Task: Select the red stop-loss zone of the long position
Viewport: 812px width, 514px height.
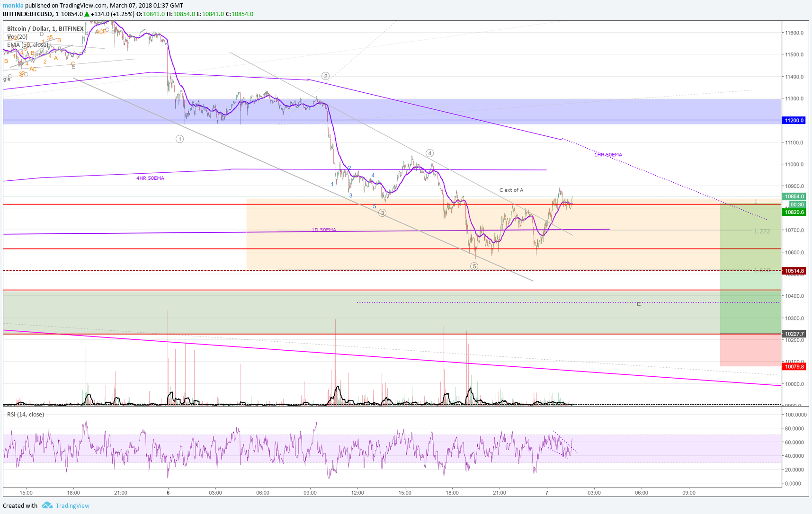Action: coord(750,350)
